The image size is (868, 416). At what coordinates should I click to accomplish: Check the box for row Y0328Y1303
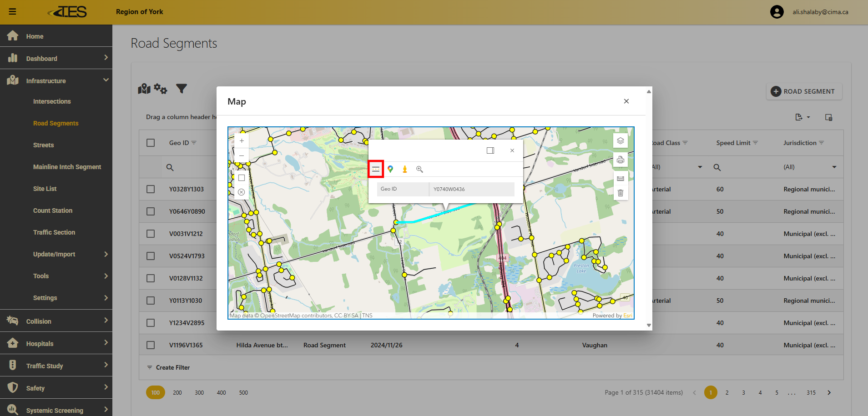point(151,189)
